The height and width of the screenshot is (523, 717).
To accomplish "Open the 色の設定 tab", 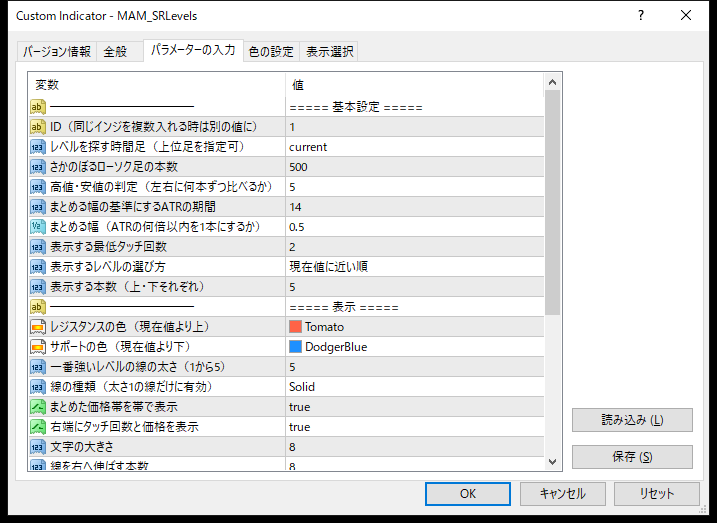I will tap(271, 52).
